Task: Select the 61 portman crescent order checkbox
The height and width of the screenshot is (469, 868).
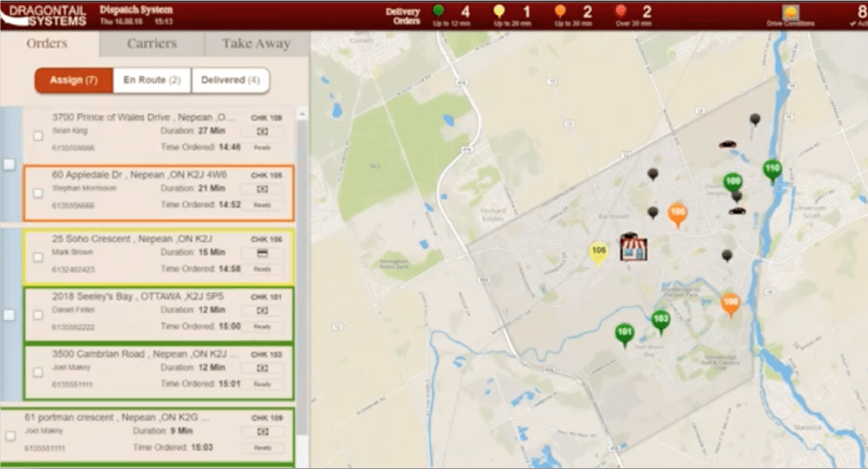Action: (10, 436)
